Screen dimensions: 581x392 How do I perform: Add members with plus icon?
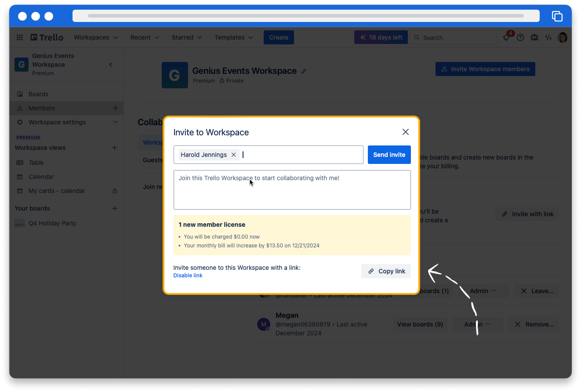click(x=115, y=108)
